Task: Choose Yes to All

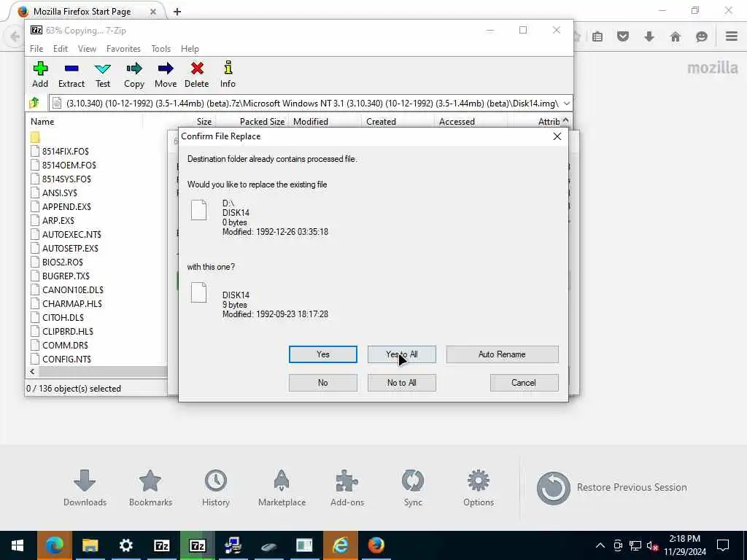Action: [402, 354]
